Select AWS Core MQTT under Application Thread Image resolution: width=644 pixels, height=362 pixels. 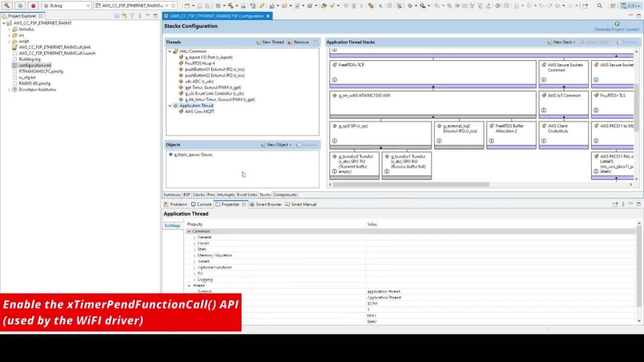coord(199,112)
